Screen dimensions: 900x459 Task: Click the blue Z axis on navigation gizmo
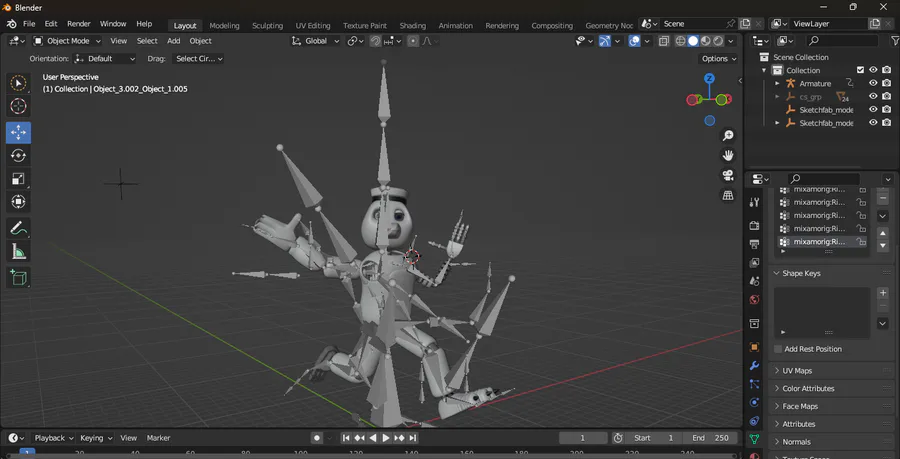click(x=709, y=79)
